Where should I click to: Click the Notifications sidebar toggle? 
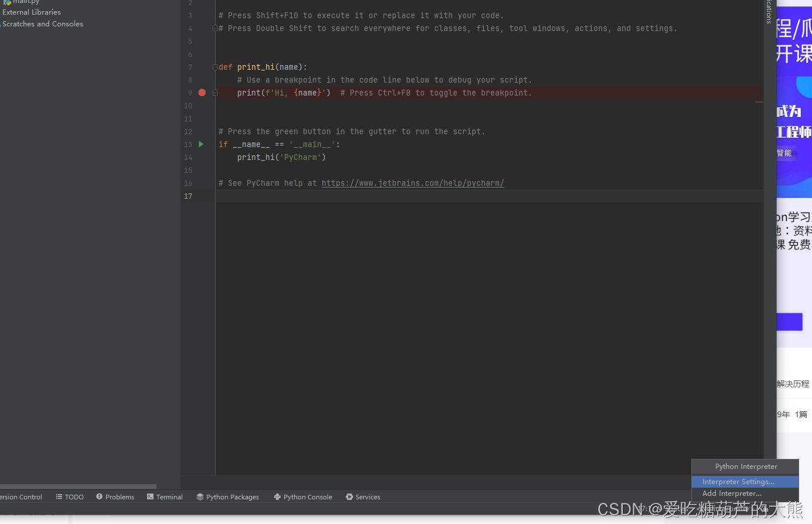coord(769,12)
